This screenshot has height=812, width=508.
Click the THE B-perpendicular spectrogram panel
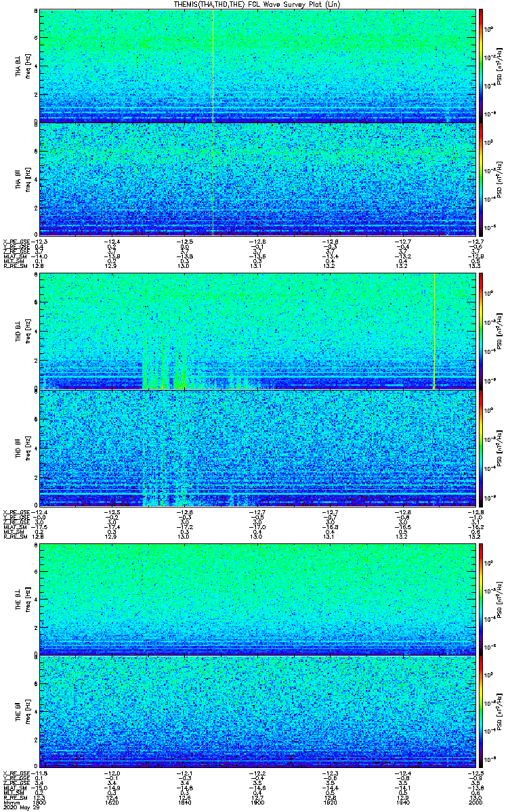pyautogui.click(x=257, y=599)
